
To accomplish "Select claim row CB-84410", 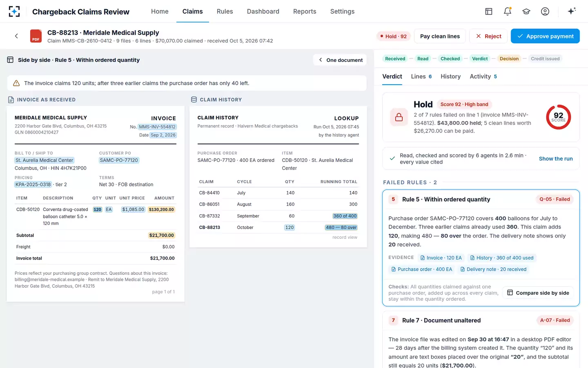I will click(x=278, y=193).
